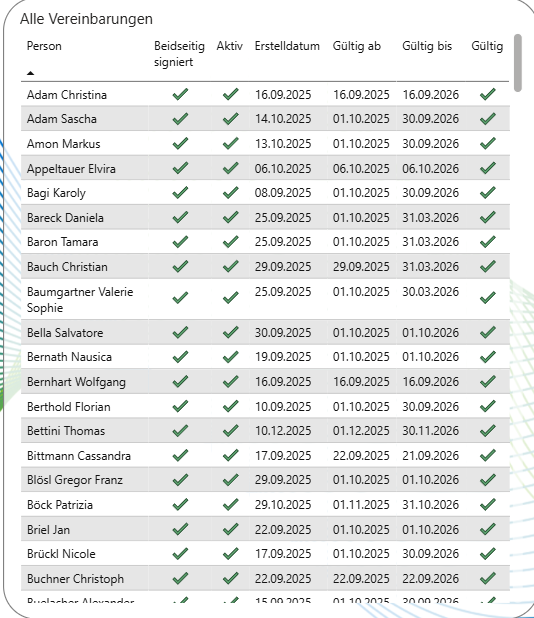Click Beidseitig signiert checkmark for Berthold Florian

180,406
